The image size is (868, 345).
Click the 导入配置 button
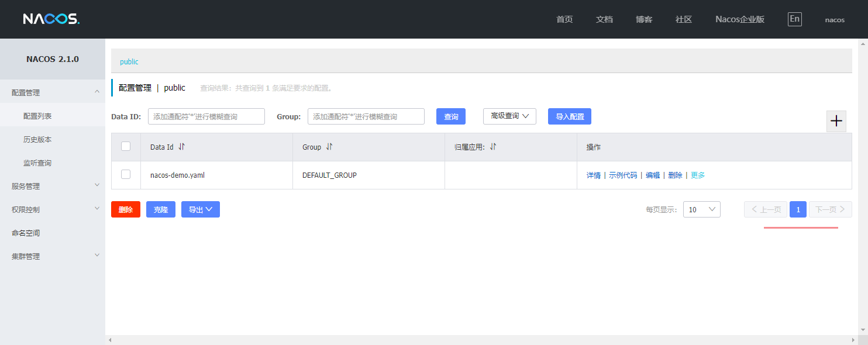click(570, 116)
